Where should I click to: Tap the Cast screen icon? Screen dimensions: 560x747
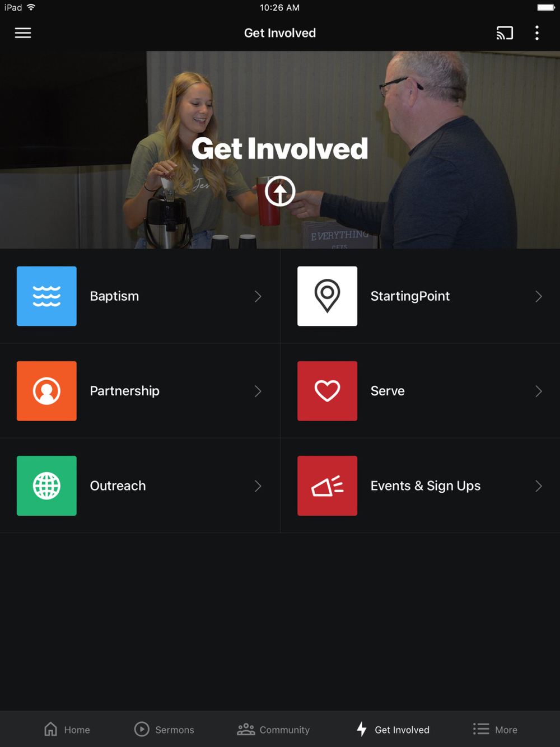[x=505, y=33]
